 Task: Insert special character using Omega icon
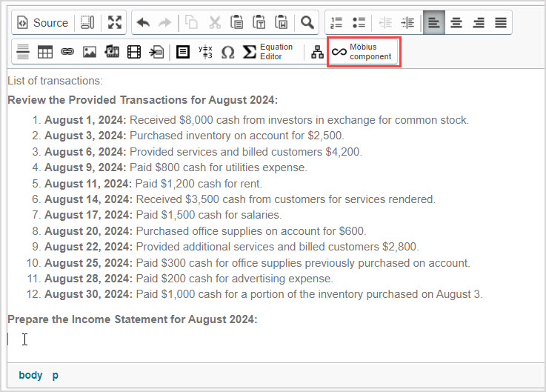click(227, 52)
